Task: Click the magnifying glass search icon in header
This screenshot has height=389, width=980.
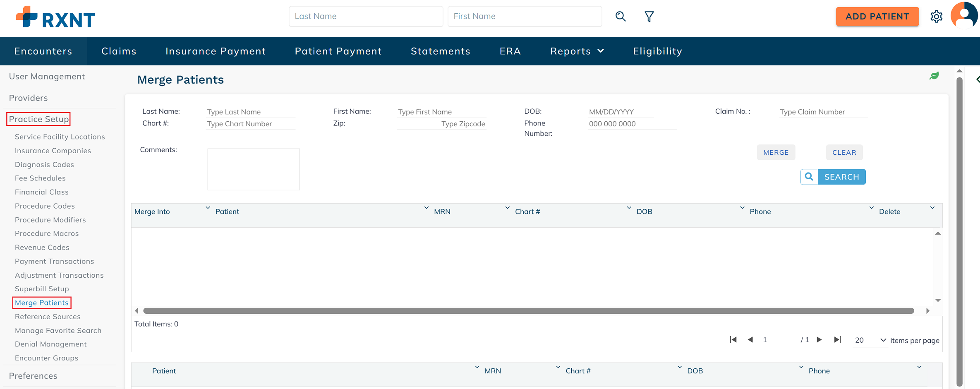Action: click(x=621, y=17)
